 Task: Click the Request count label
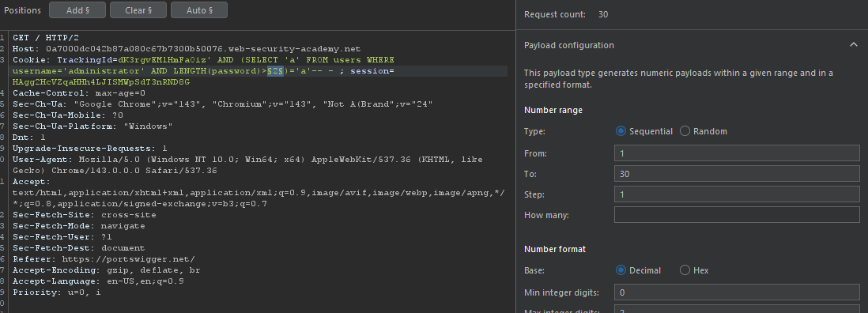[x=555, y=14]
